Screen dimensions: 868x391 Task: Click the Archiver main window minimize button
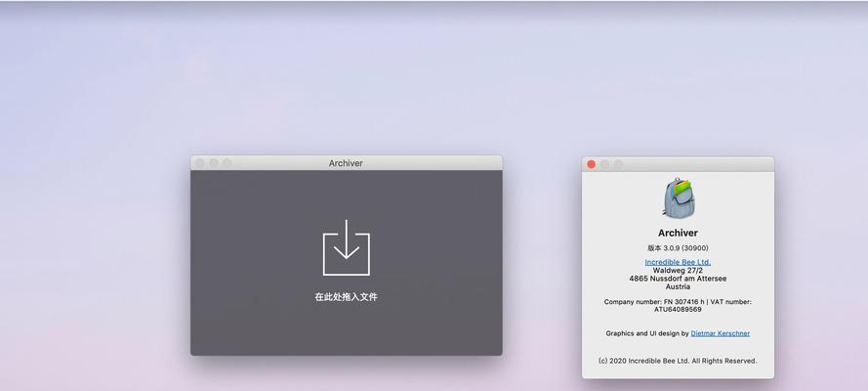(214, 163)
